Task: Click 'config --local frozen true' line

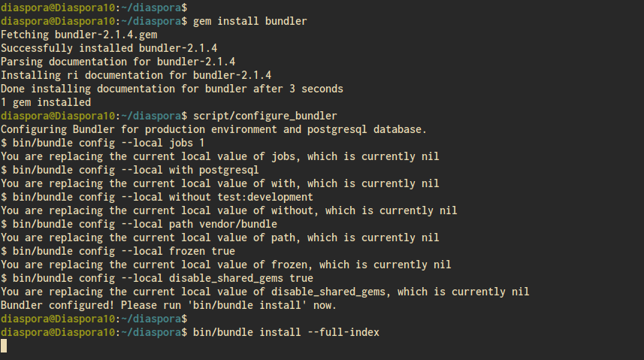Action: click(118, 252)
